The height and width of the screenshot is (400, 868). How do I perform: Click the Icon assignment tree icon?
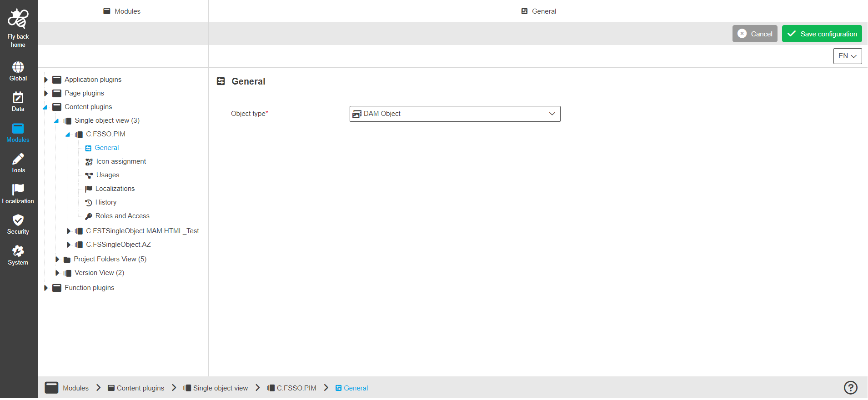(x=89, y=162)
